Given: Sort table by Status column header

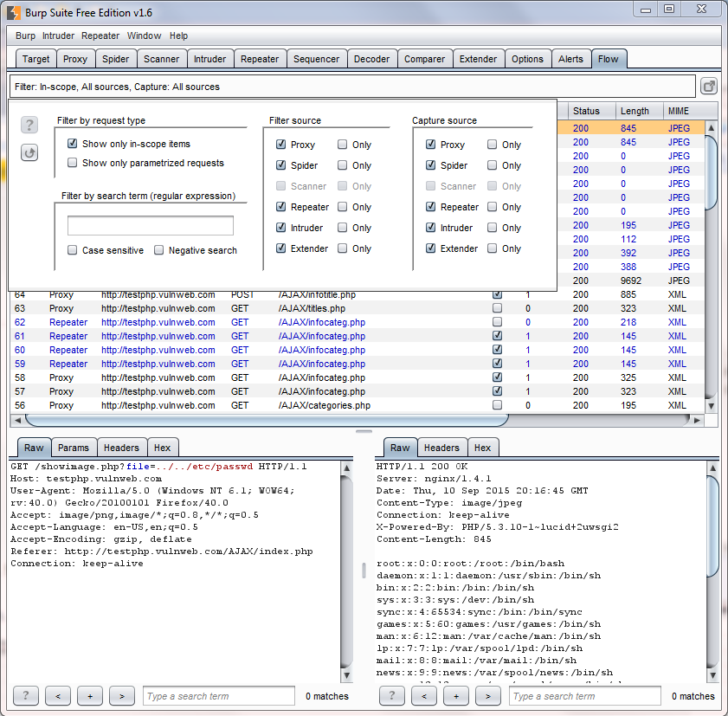Looking at the screenshot, I should coord(591,111).
